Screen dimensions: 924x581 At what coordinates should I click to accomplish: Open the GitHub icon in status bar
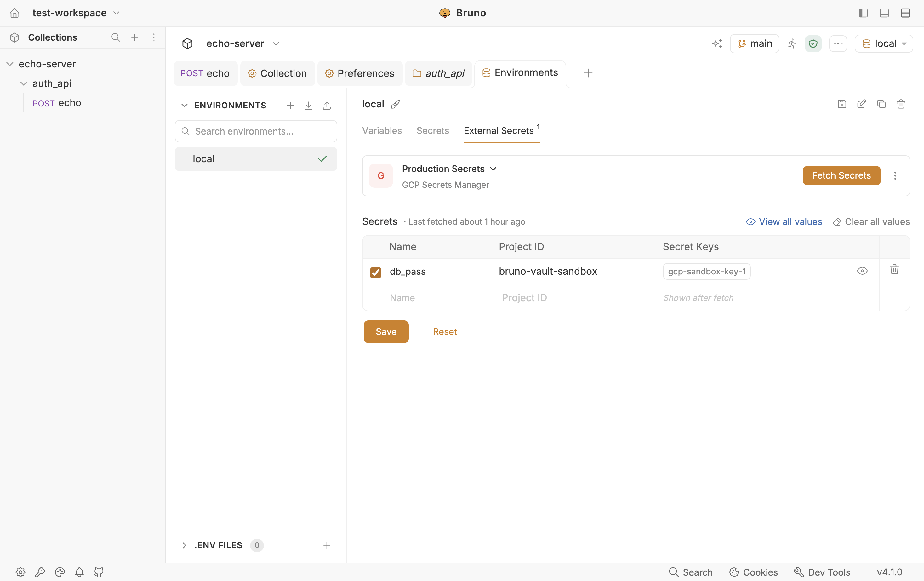point(99,572)
